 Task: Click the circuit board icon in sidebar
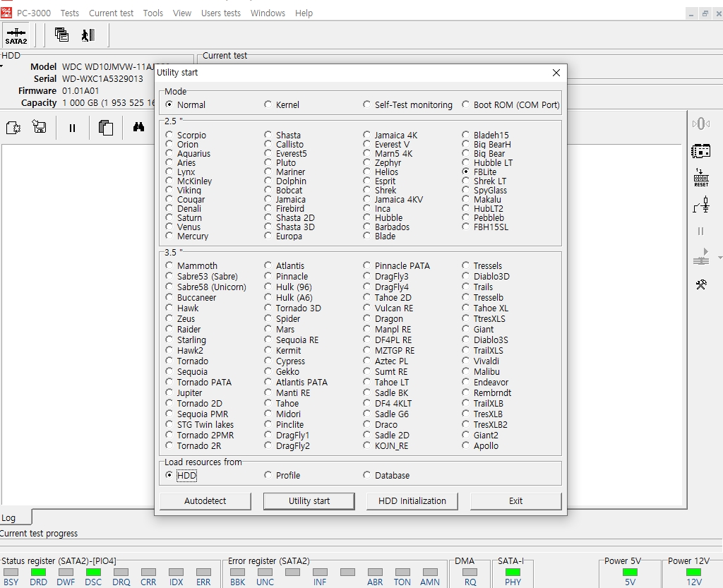pos(700,151)
